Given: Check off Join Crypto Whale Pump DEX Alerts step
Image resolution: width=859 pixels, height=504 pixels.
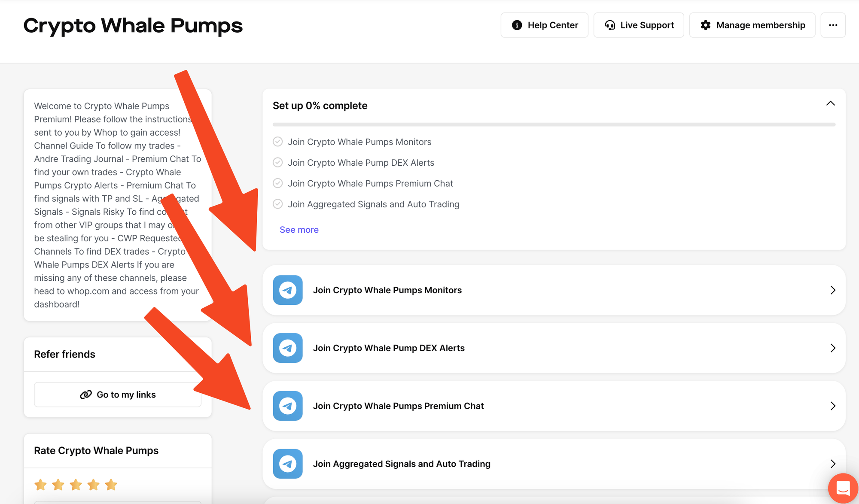Looking at the screenshot, I should 278,162.
